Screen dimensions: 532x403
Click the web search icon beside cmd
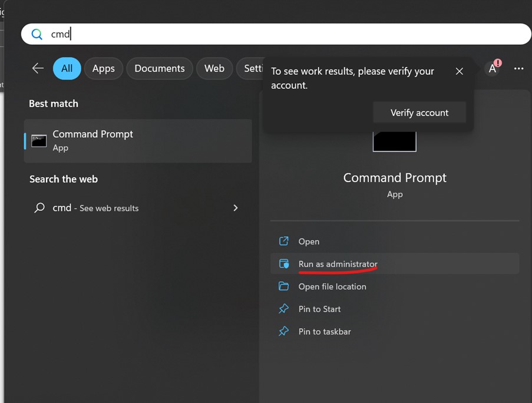point(39,208)
